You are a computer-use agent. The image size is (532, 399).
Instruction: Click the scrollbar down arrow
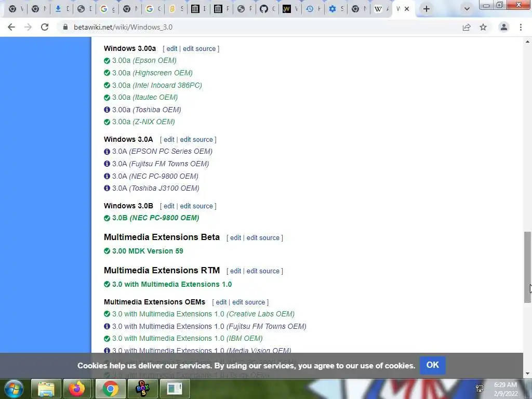coord(527,374)
